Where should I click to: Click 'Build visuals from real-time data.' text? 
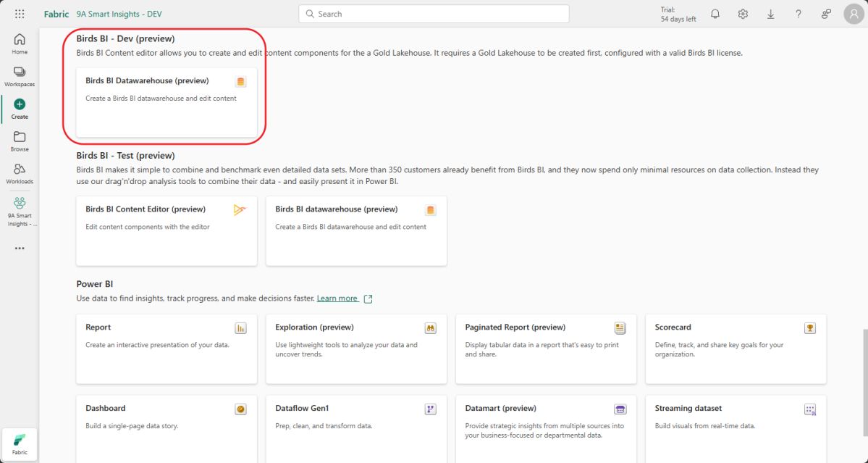(x=705, y=426)
